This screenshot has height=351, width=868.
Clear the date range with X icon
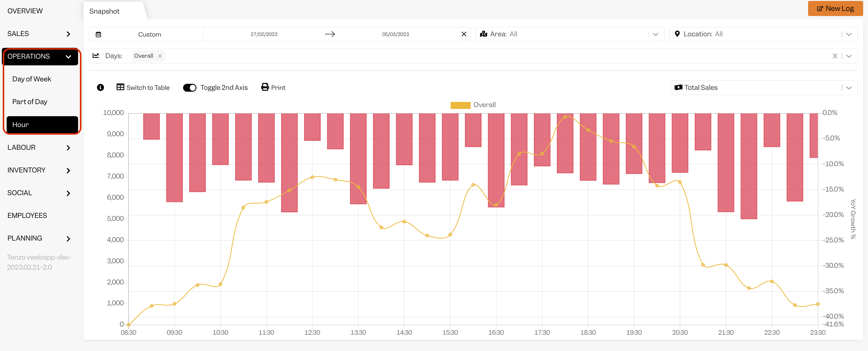(x=464, y=34)
